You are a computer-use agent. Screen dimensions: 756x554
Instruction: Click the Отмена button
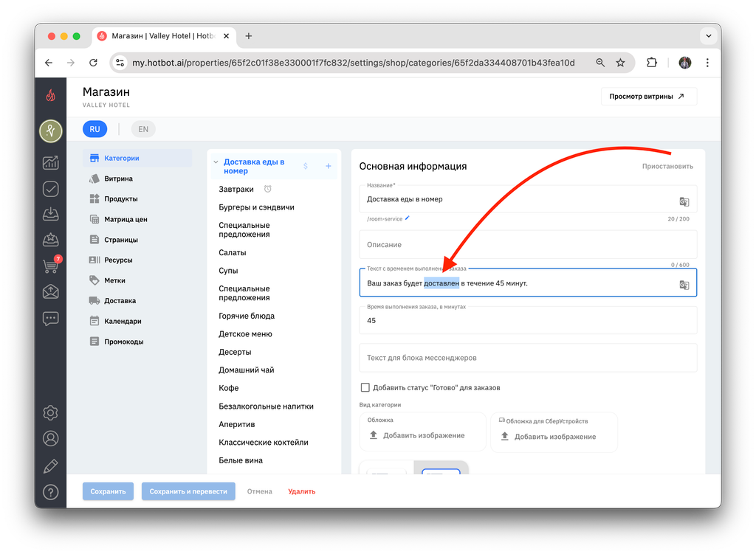pos(259,491)
